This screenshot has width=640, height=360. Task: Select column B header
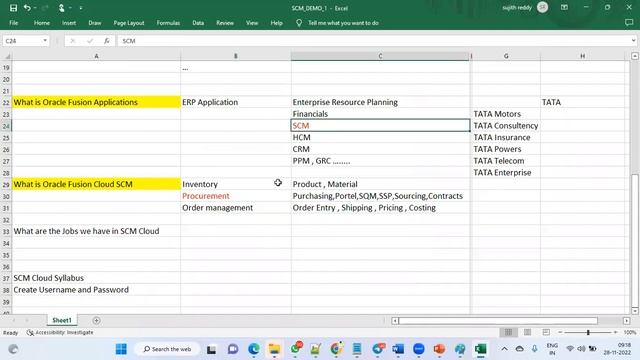point(236,56)
